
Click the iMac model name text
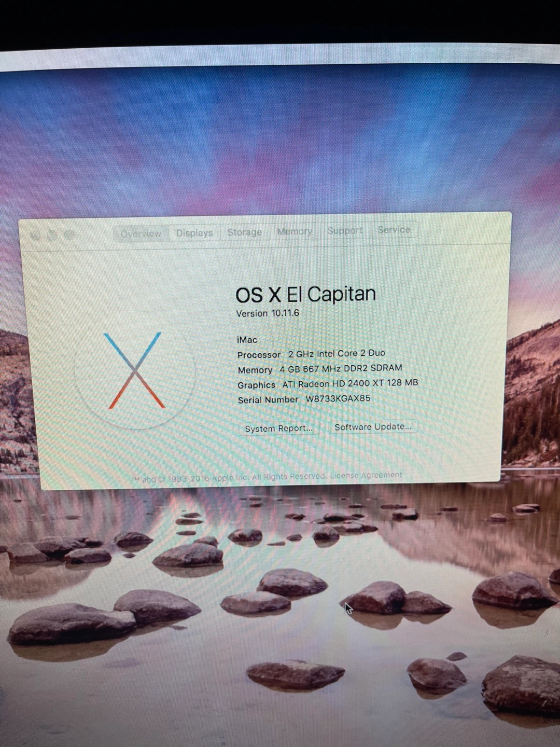pos(247,340)
